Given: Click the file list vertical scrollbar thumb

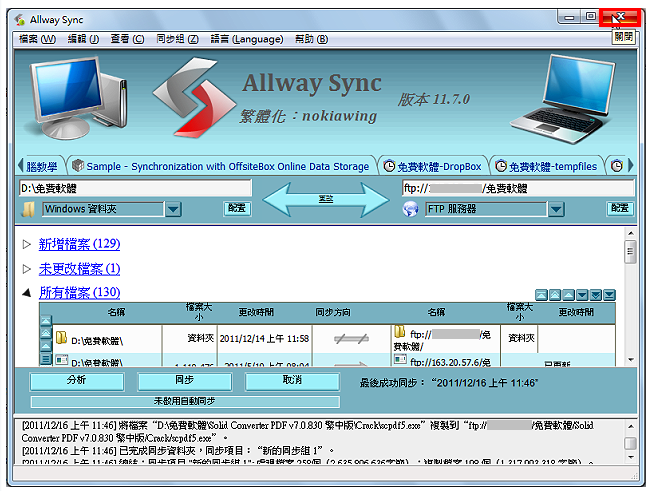Looking at the screenshot, I should point(630,252).
